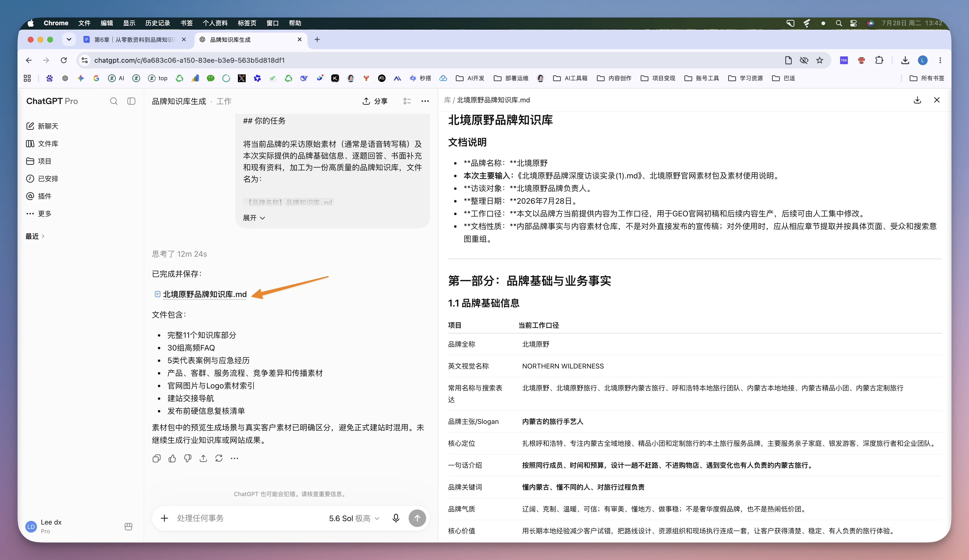
Task: Open the 部署运维 bookmarks folder
Action: [511, 78]
